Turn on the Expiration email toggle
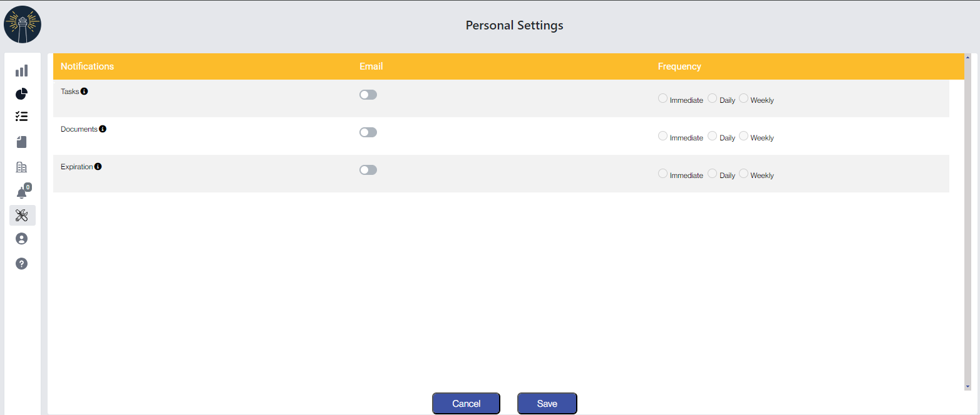980x415 pixels. tap(368, 170)
